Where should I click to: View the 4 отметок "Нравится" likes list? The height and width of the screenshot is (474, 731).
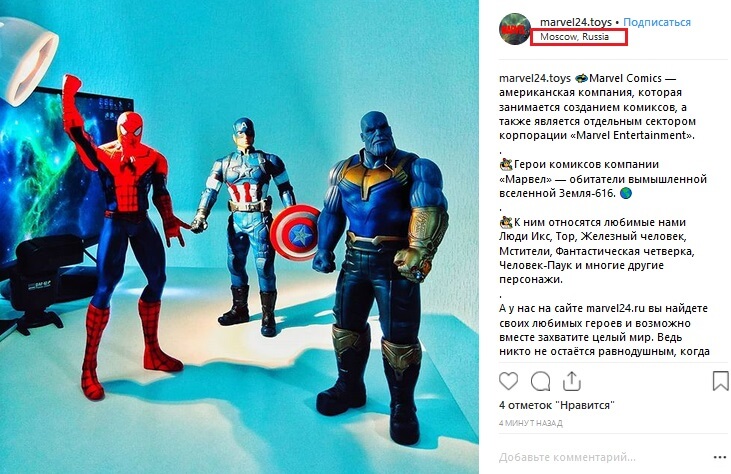557,405
